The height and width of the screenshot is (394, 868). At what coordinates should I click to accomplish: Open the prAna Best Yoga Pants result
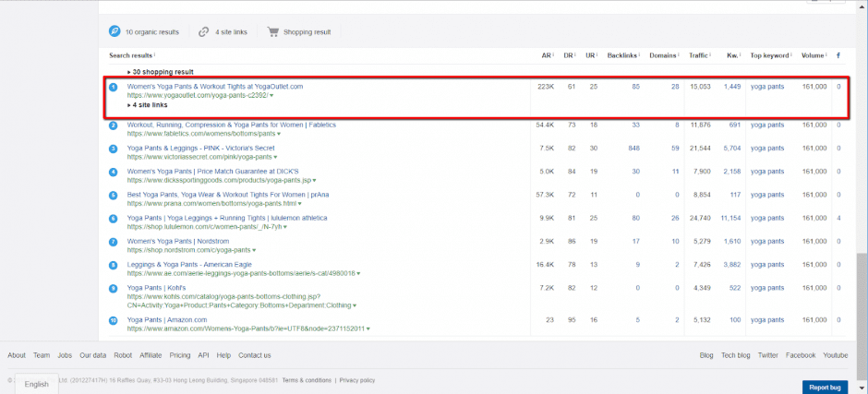click(x=228, y=195)
